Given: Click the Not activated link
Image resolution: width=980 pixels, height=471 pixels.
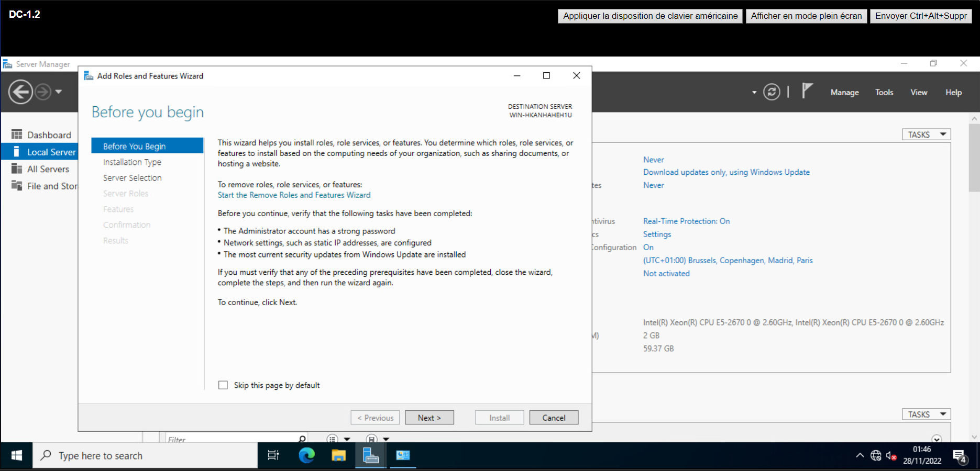Looking at the screenshot, I should pyautogui.click(x=666, y=274).
